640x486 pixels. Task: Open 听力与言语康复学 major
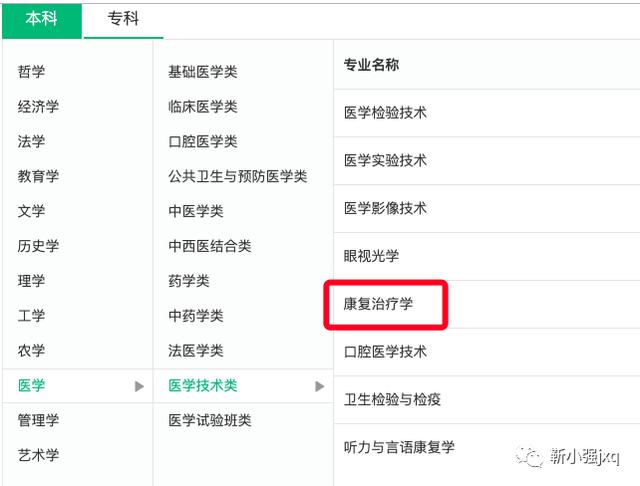[399, 447]
